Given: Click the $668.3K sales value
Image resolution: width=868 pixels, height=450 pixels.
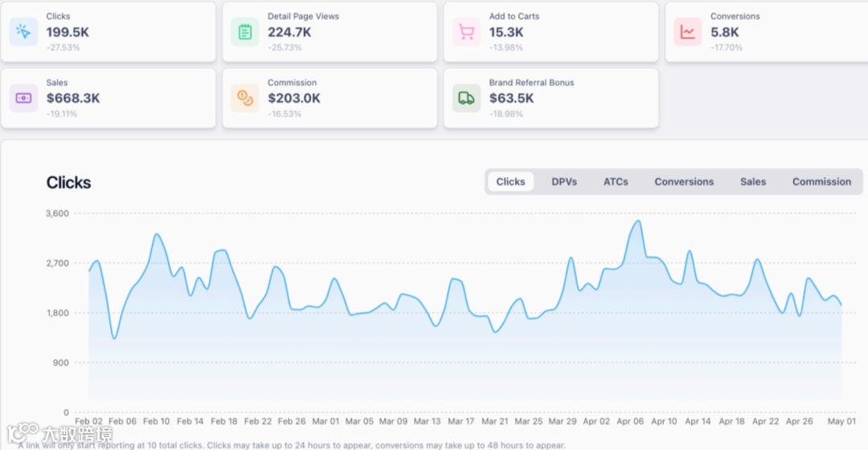Looking at the screenshot, I should point(73,98).
